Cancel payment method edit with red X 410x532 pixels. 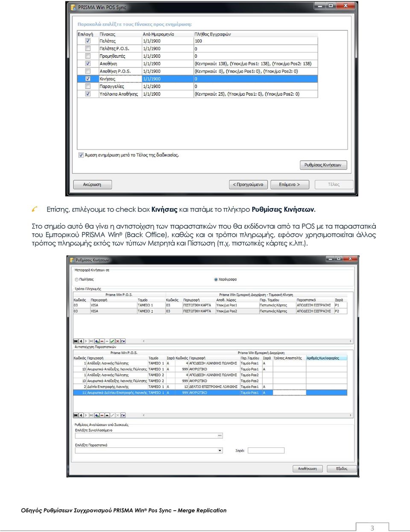click(x=117, y=341)
